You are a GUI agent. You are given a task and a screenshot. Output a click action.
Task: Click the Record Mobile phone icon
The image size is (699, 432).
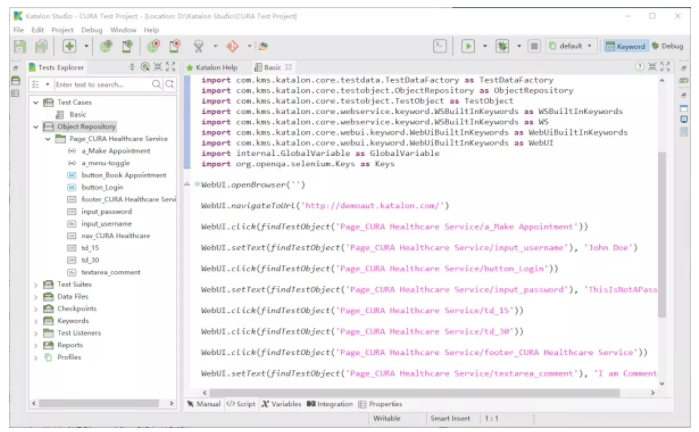(x=175, y=46)
